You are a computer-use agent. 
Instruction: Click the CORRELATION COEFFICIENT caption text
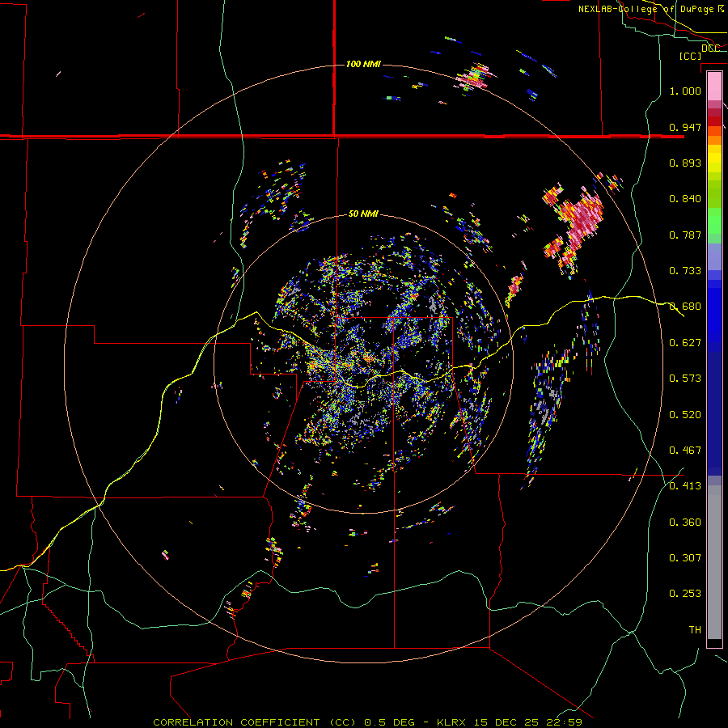click(x=236, y=722)
